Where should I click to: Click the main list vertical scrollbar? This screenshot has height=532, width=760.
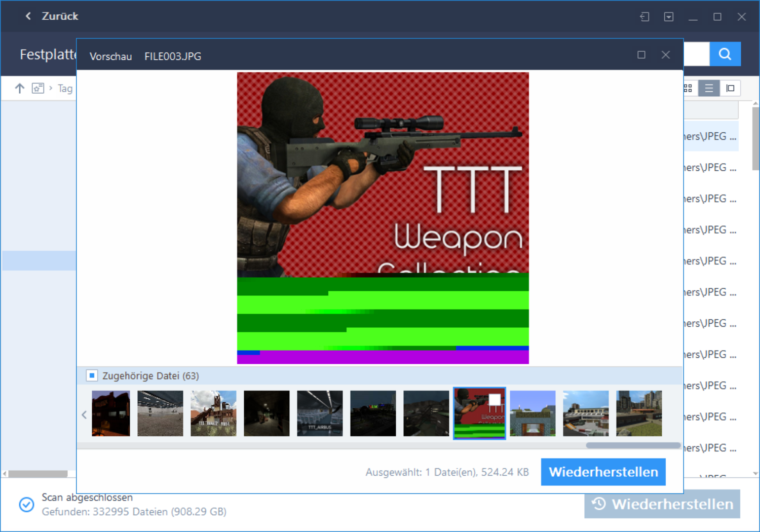click(x=755, y=139)
